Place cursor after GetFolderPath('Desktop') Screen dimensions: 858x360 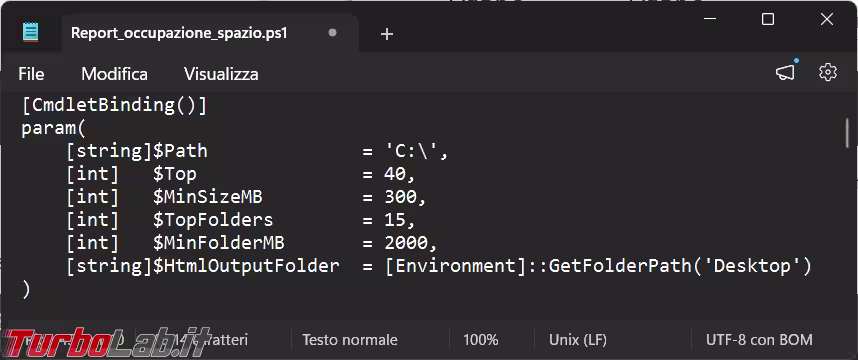point(811,266)
